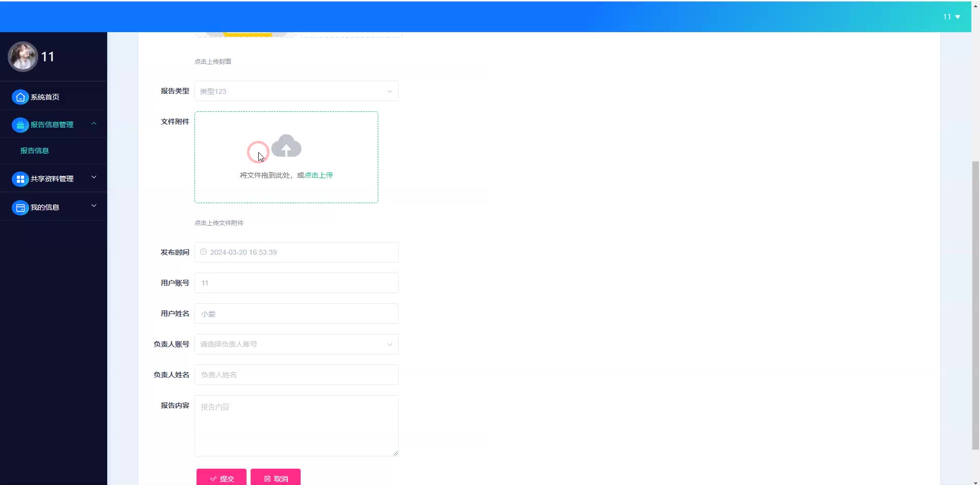
Task: Open the top-right user 11 dropdown
Action: (x=951, y=17)
